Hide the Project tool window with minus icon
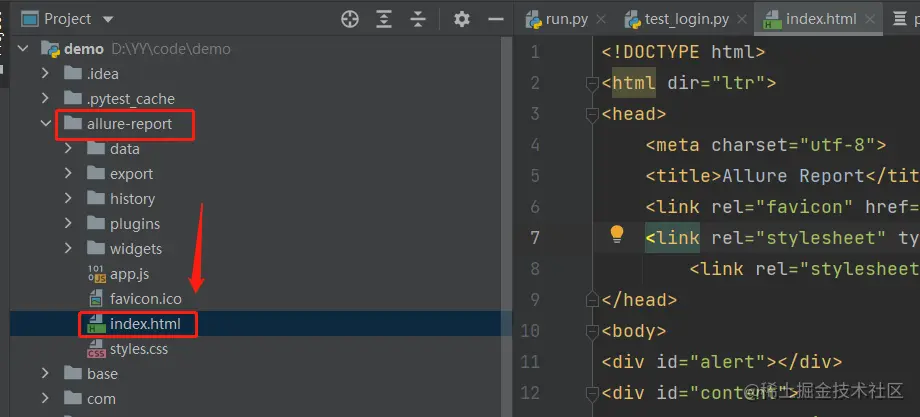920x417 pixels. pos(496,19)
